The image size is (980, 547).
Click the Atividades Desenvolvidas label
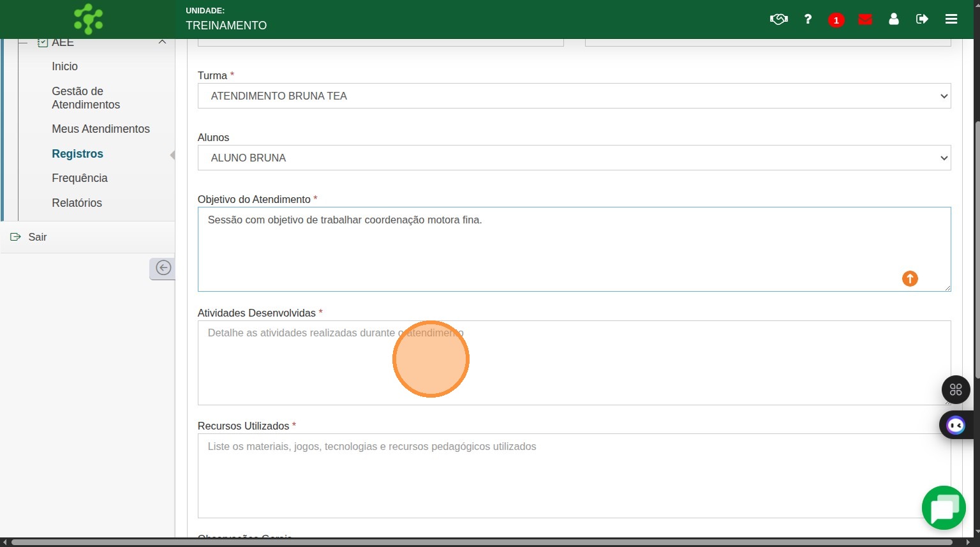(256, 313)
